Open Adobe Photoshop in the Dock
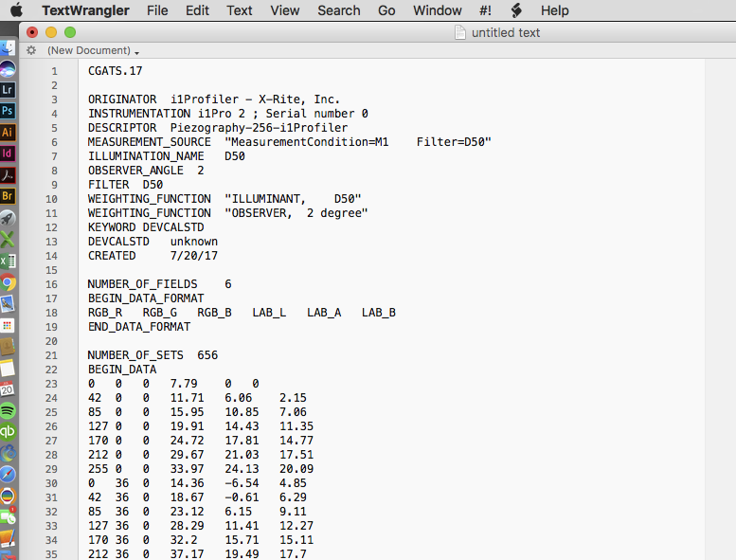Viewport: 736px width, 560px height. coord(8,111)
